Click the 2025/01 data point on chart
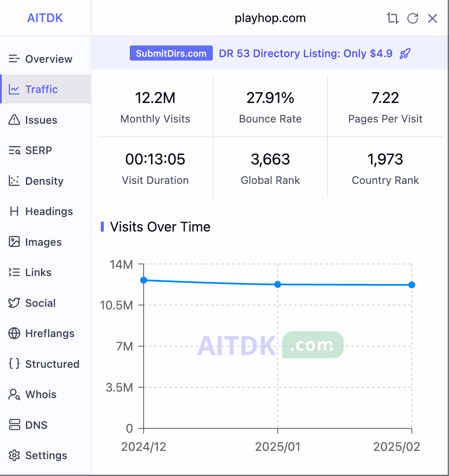The height and width of the screenshot is (476, 449). click(x=278, y=284)
